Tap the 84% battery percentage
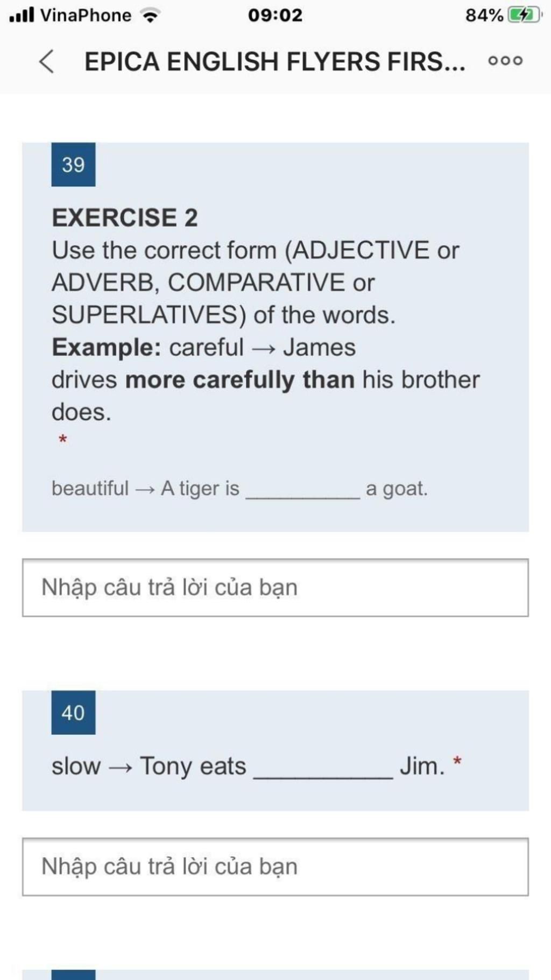The image size is (551, 980). (484, 15)
